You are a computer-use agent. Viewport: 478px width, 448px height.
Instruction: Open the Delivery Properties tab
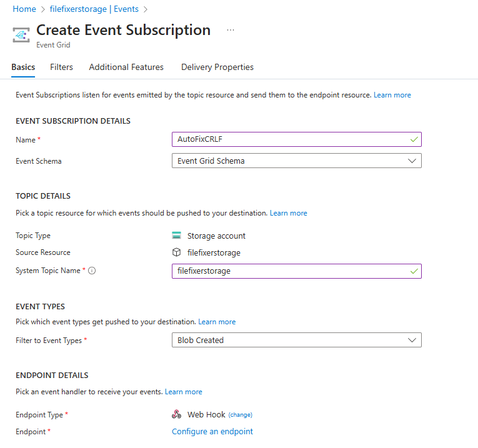click(217, 67)
